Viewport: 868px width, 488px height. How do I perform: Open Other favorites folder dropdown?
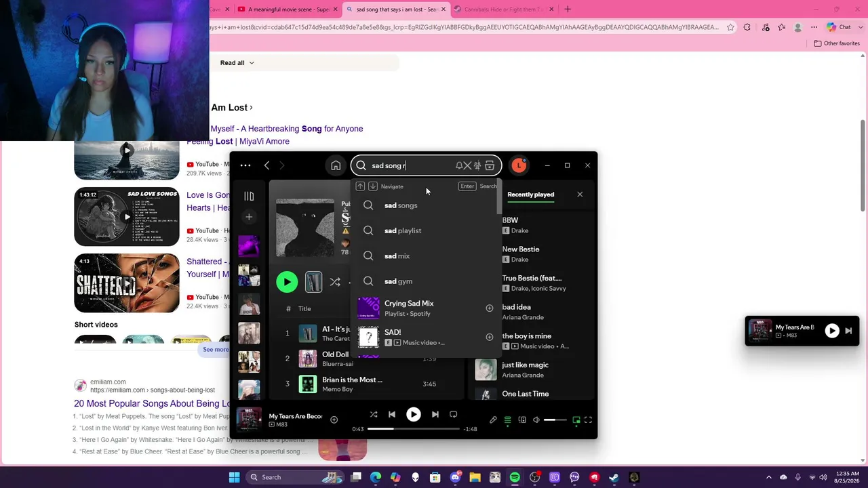pyautogui.click(x=837, y=43)
